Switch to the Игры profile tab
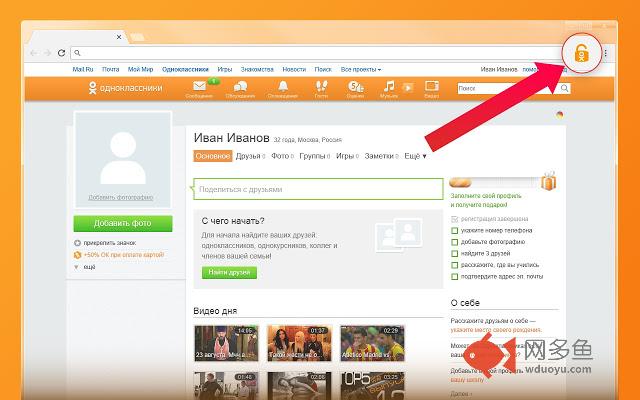The height and width of the screenshot is (400, 640). pyautogui.click(x=347, y=156)
